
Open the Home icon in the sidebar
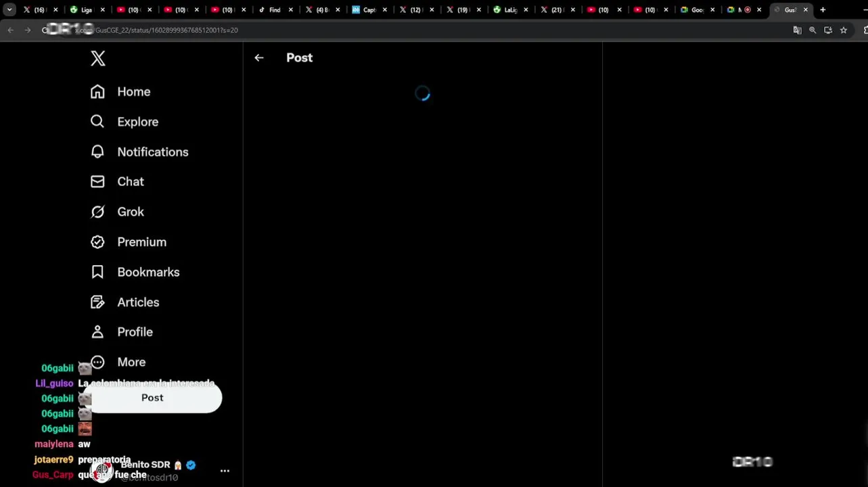[97, 91]
